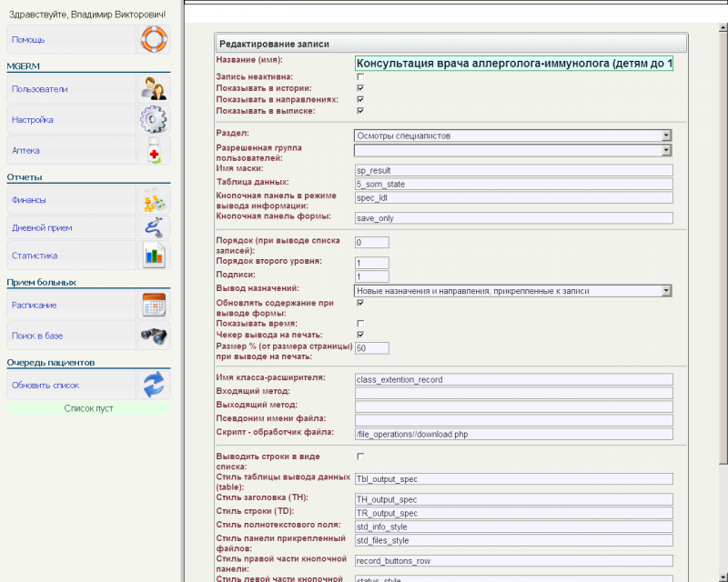Select the 'Расписание' menu item

(x=35, y=306)
